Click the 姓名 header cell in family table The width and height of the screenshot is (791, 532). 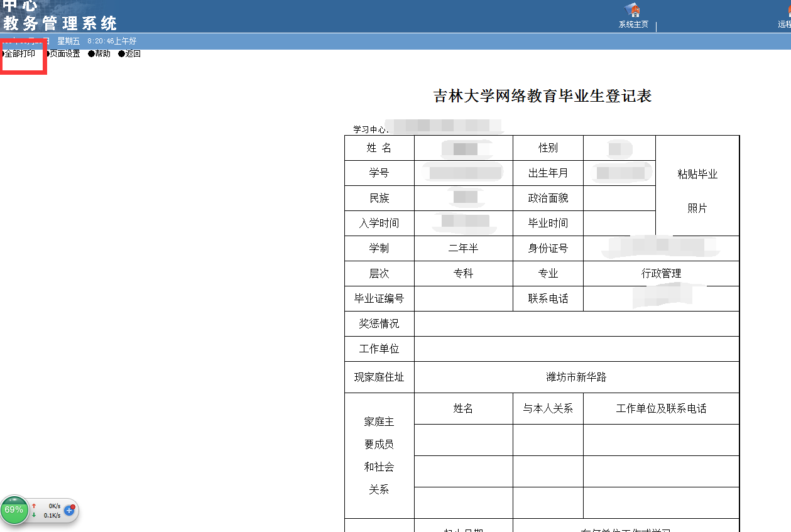coord(463,408)
